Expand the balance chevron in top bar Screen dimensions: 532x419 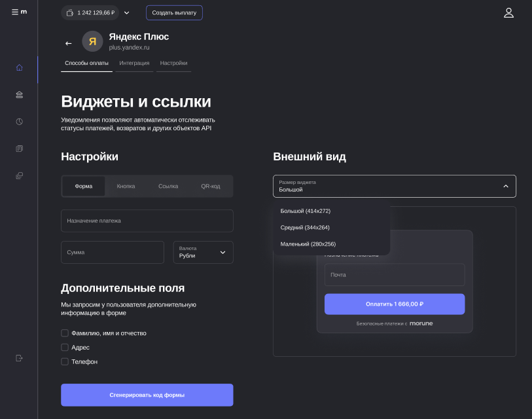(126, 12)
